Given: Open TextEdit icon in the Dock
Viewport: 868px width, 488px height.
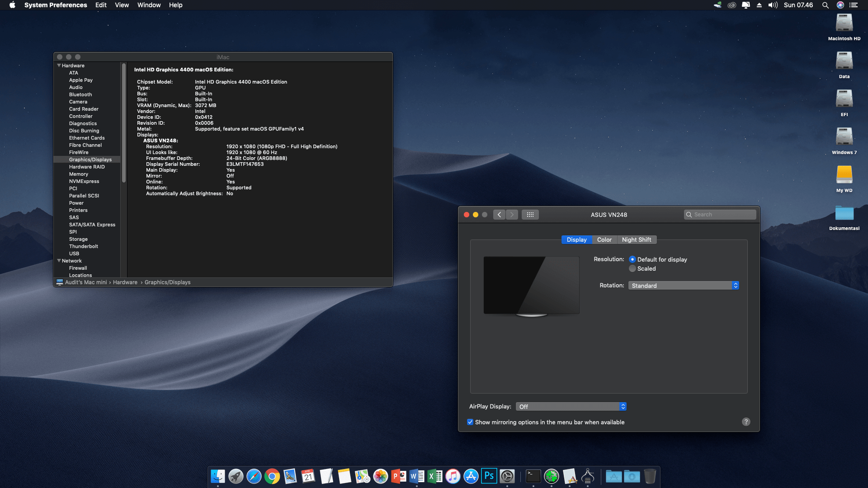Looking at the screenshot, I should click(326, 476).
